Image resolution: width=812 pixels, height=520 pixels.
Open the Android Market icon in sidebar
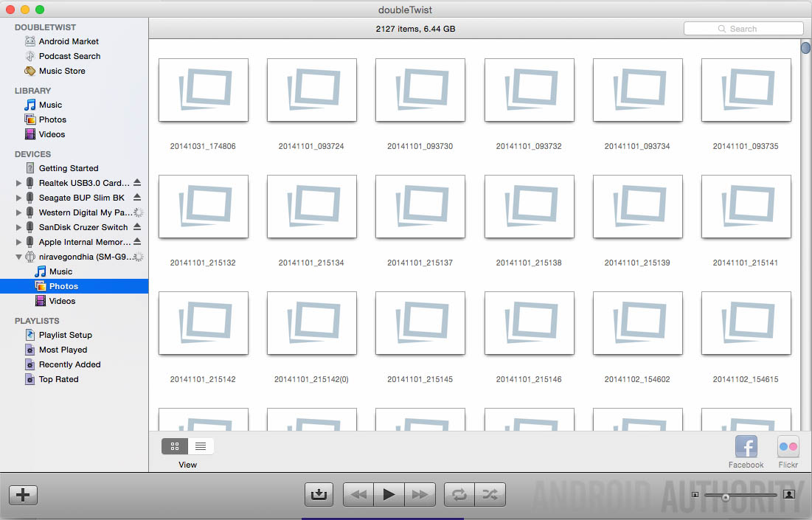click(30, 41)
